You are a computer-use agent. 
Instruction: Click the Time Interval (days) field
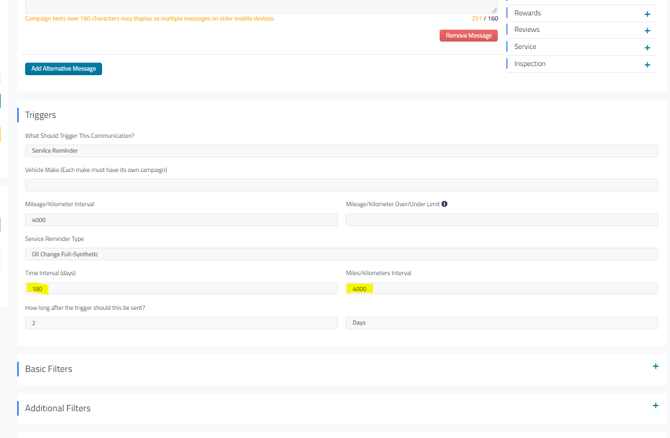pyautogui.click(x=181, y=289)
